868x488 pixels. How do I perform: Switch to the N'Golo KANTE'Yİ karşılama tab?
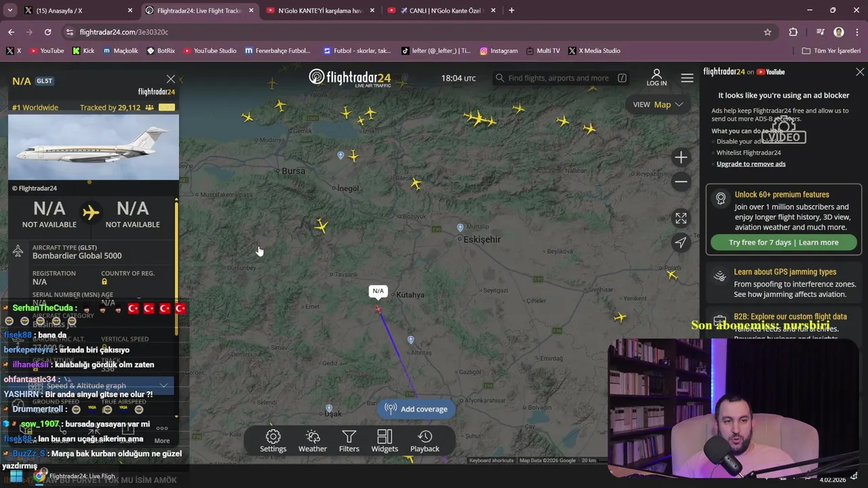[319, 10]
